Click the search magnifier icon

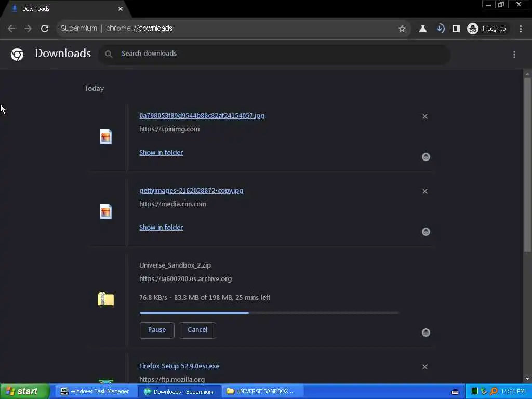coord(109,54)
